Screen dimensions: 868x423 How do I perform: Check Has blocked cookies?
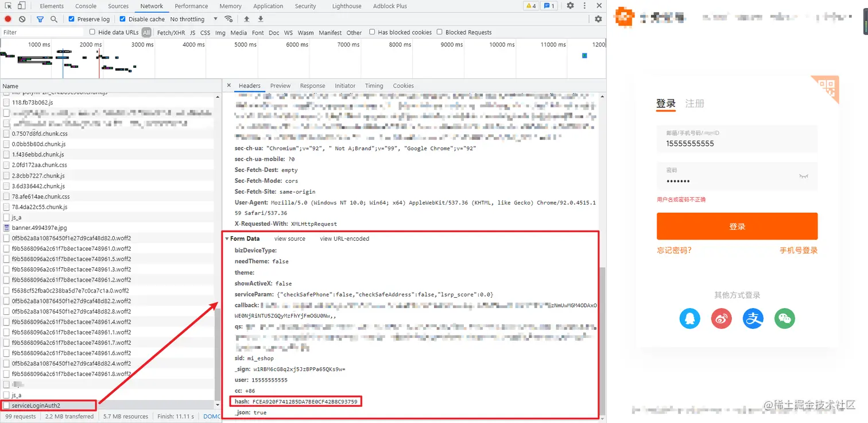(x=372, y=32)
